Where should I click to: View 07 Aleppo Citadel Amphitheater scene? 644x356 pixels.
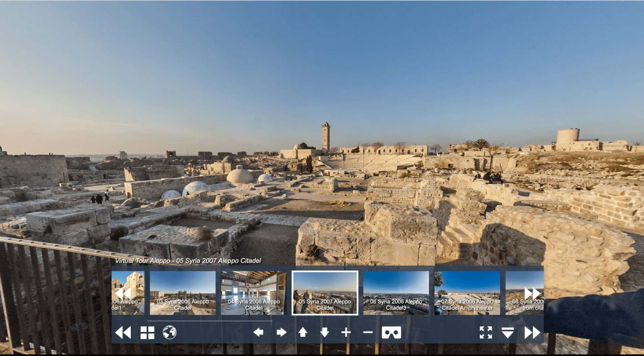coord(467,293)
